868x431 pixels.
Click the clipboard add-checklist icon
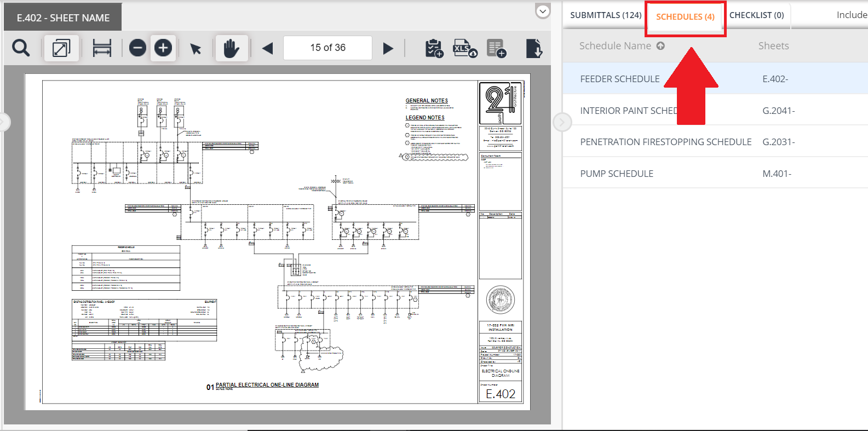pos(434,48)
